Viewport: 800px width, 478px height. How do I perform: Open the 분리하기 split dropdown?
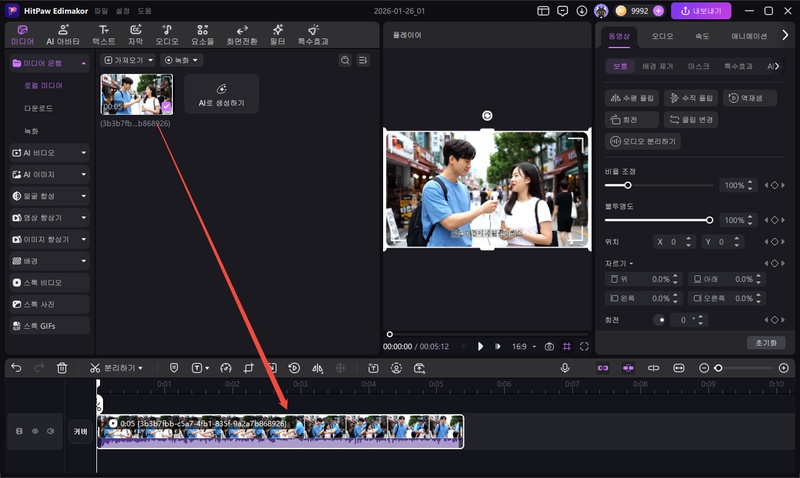pyautogui.click(x=116, y=368)
